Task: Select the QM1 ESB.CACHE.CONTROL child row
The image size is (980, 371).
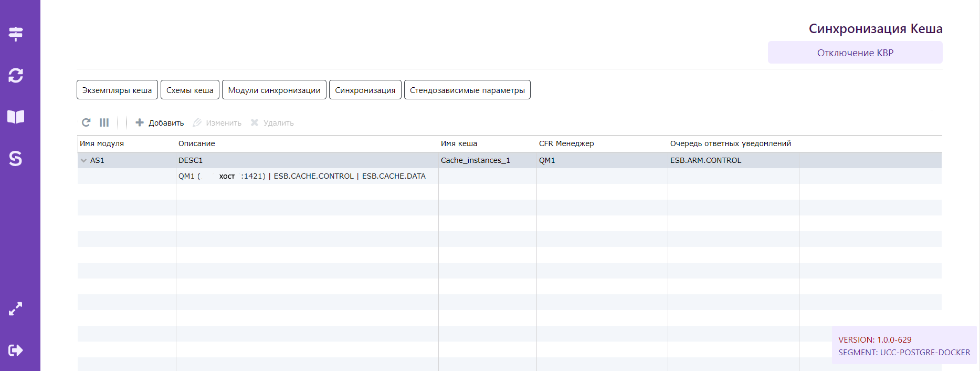Action: click(x=302, y=176)
